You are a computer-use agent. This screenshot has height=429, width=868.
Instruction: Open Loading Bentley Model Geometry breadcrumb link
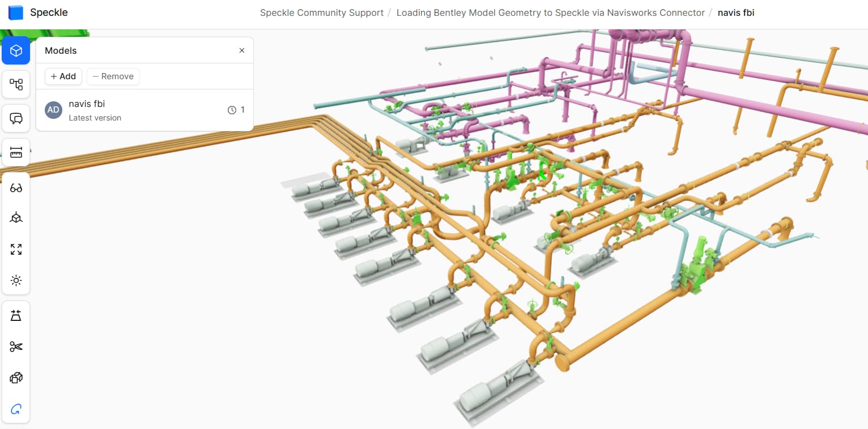click(x=551, y=12)
